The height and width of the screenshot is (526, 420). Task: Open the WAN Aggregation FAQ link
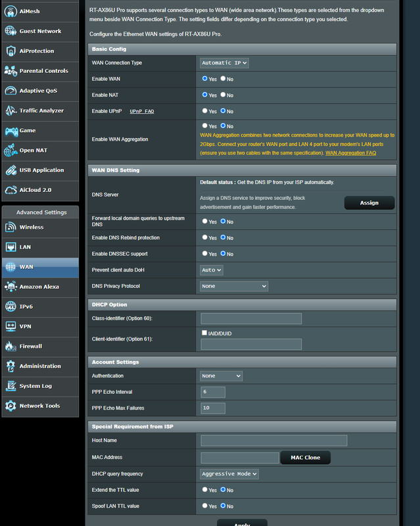[350, 153]
